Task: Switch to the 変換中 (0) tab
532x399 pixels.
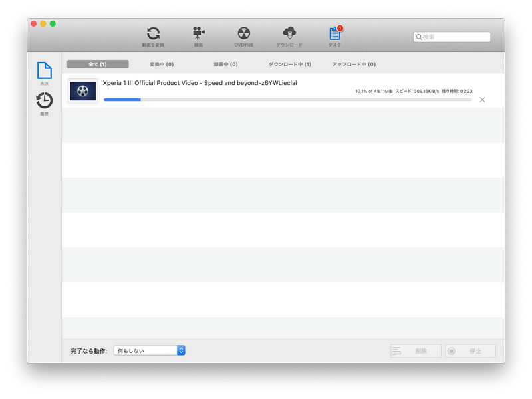Action: click(x=162, y=64)
